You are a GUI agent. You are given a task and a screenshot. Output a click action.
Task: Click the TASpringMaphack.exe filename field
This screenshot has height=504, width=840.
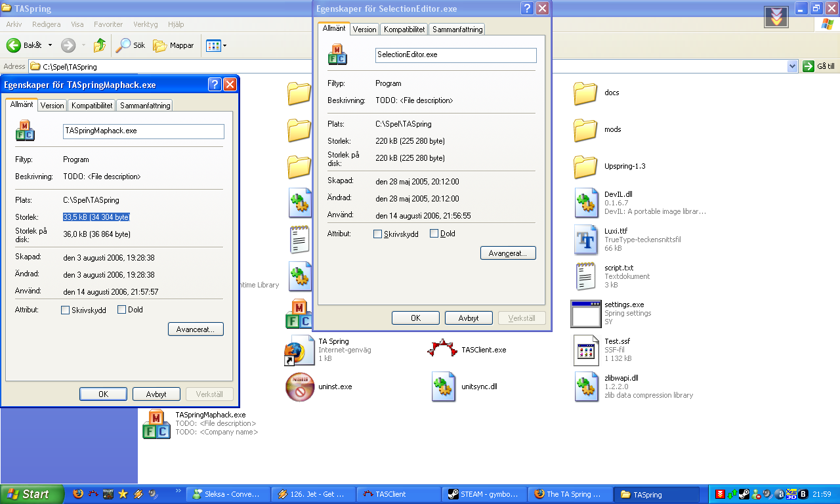pos(144,131)
